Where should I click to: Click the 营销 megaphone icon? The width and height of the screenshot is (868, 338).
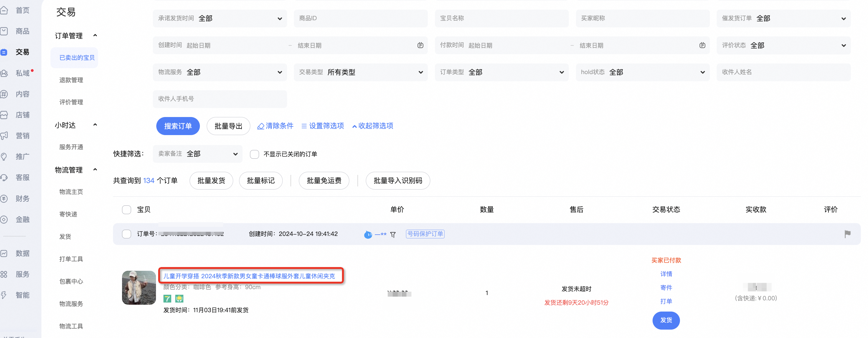point(4,136)
